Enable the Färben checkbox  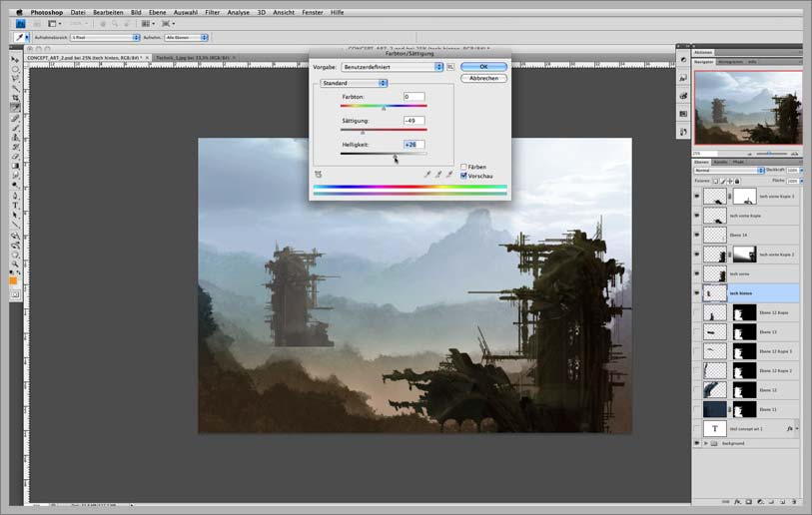(463, 167)
